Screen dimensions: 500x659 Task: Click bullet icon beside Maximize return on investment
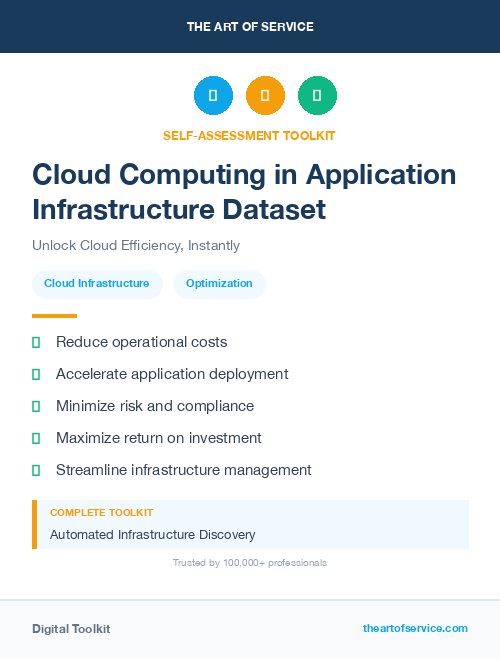coord(36,438)
